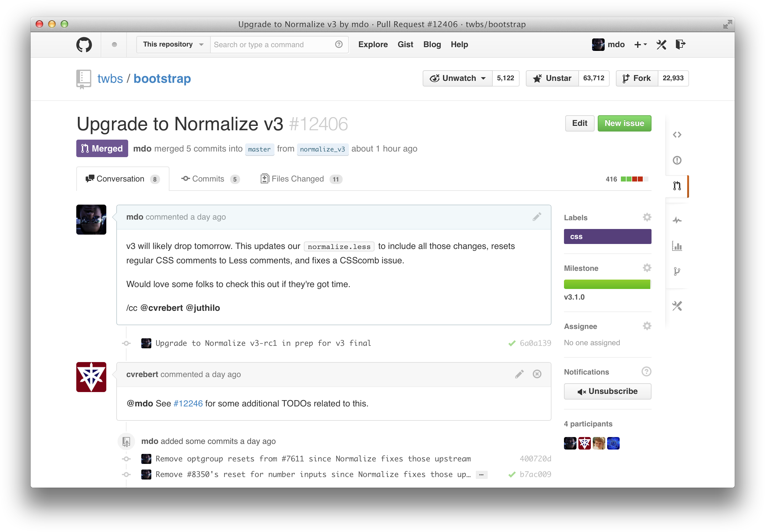Open forks count 22,933
Image resolution: width=765 pixels, height=532 pixels.
pos(673,78)
